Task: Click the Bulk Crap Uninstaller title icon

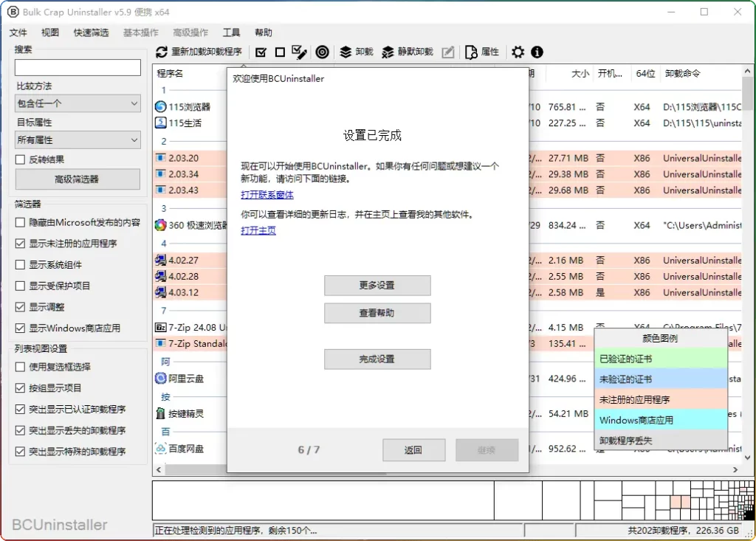Action: tap(13, 12)
